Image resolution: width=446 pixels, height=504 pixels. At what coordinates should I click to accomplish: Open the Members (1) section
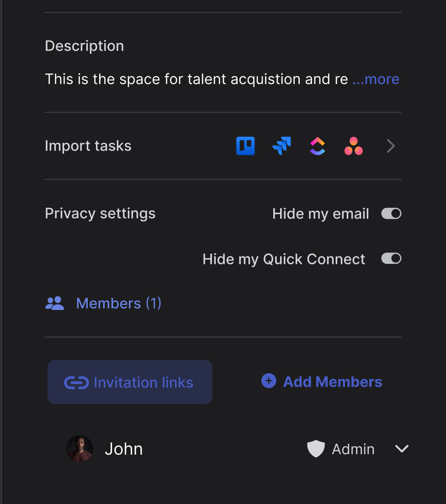coord(119,304)
